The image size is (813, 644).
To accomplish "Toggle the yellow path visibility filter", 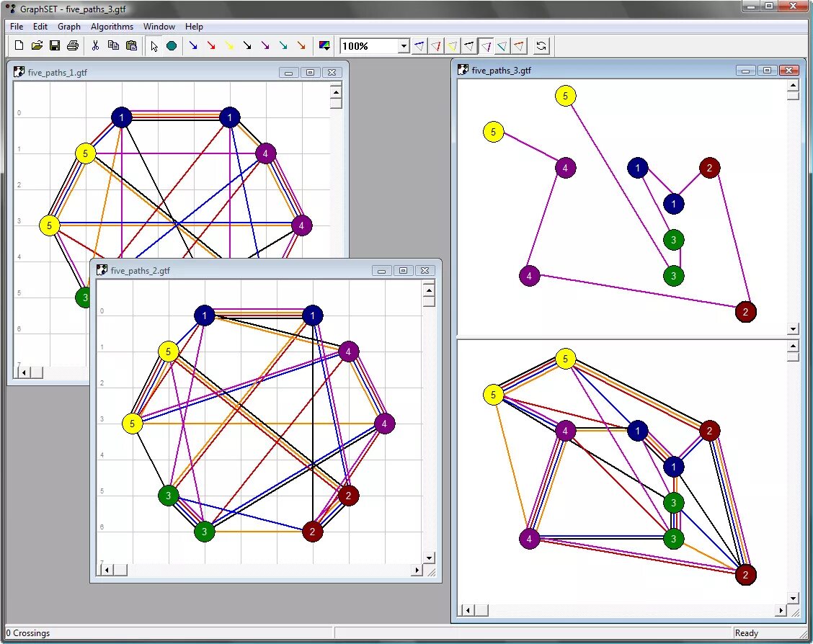I will (453, 46).
